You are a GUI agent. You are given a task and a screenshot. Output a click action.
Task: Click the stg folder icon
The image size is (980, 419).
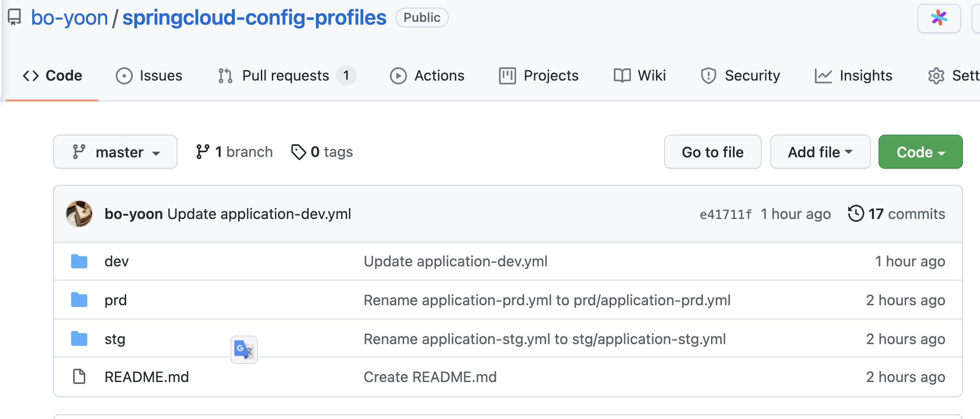(x=79, y=339)
